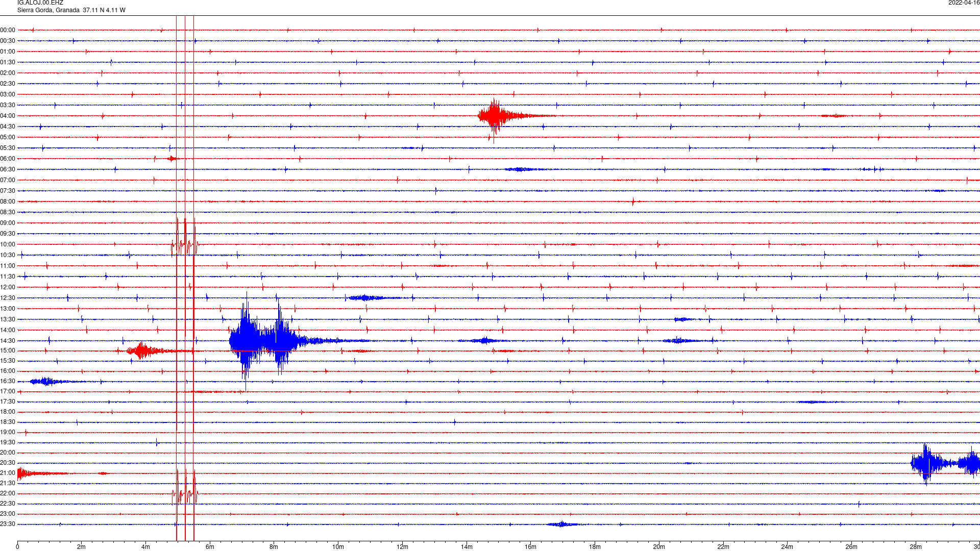This screenshot has width=980, height=551.
Task: Select the 17:00 trace time label
Action: tap(8, 391)
